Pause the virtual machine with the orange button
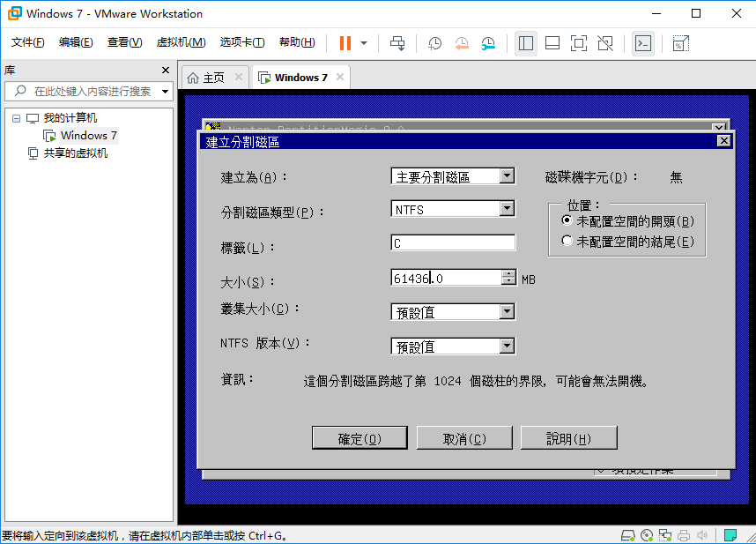 pyautogui.click(x=345, y=43)
